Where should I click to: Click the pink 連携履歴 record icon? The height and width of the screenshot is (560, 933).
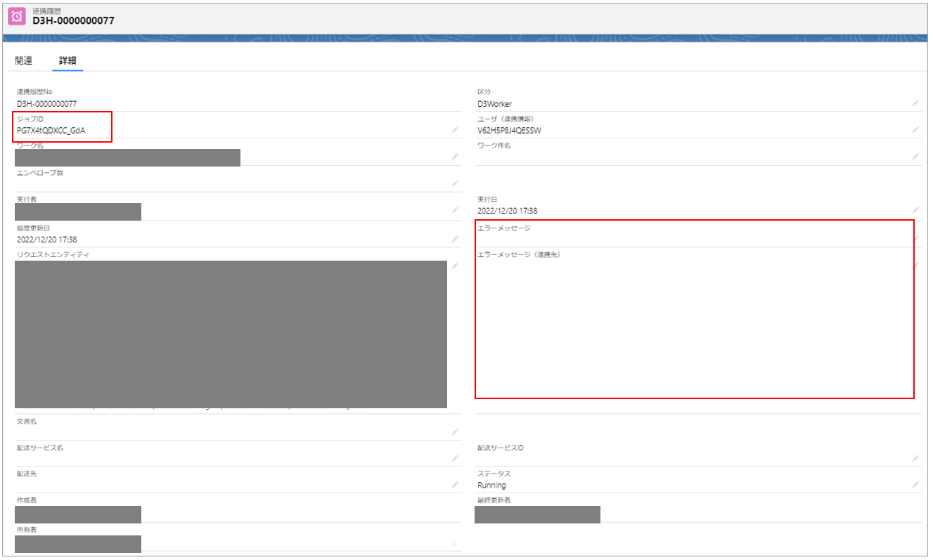[x=17, y=16]
